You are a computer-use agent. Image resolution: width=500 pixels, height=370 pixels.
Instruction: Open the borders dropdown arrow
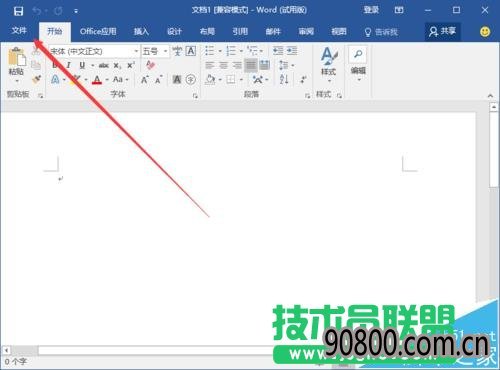point(241,80)
